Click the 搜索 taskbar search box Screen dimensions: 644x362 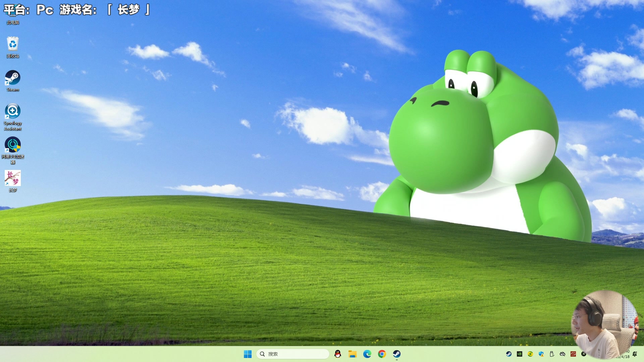pyautogui.click(x=292, y=354)
